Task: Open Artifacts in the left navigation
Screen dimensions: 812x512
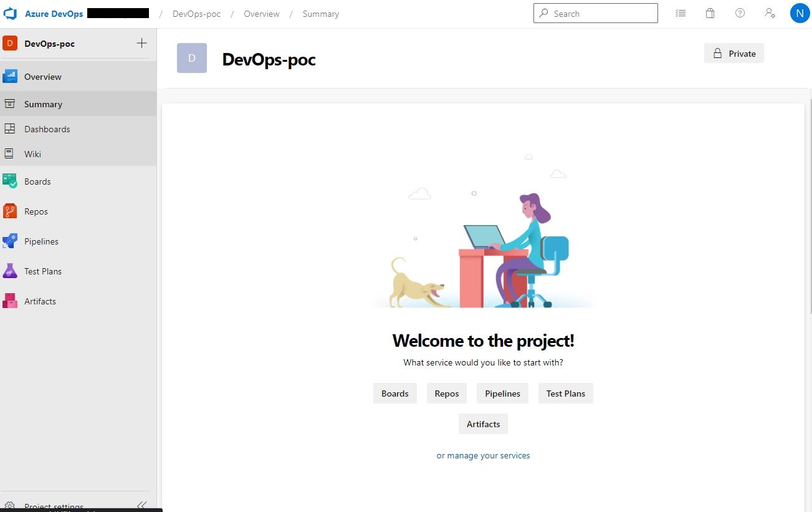Action: 40,301
